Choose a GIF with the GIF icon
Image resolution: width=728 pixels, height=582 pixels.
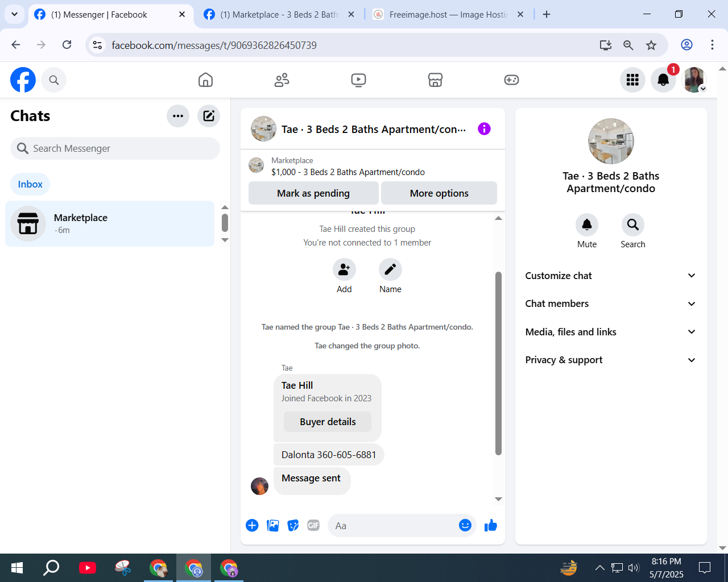[313, 526]
